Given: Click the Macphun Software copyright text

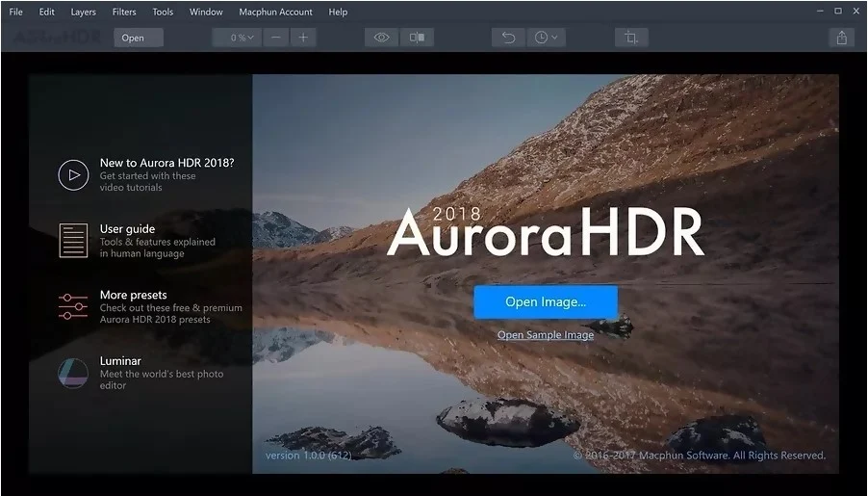Looking at the screenshot, I should [700, 455].
